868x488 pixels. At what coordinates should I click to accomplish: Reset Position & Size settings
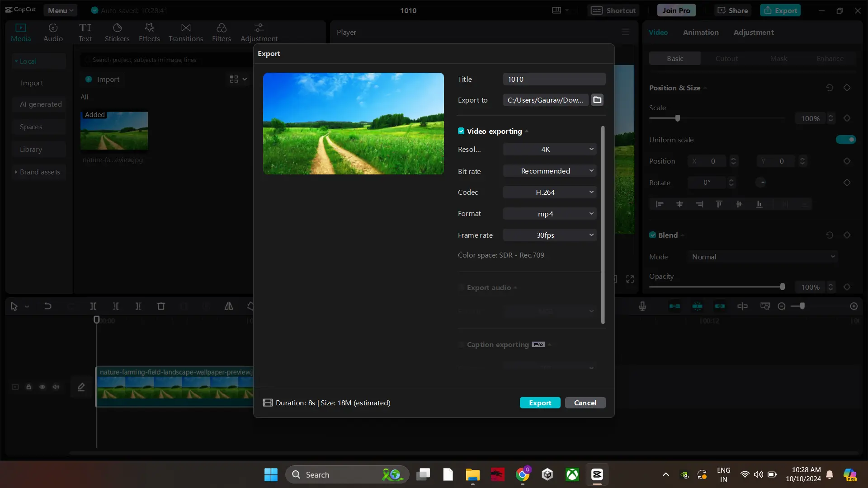tap(830, 88)
